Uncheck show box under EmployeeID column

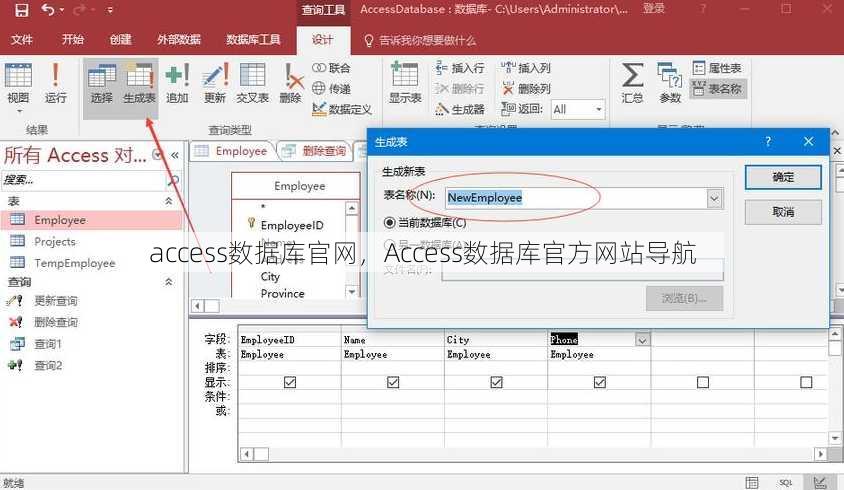290,382
